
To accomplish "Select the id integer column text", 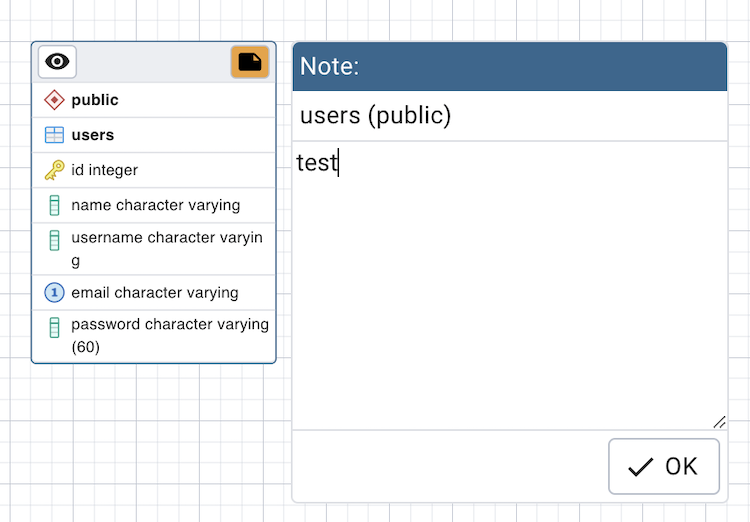I will point(105,170).
